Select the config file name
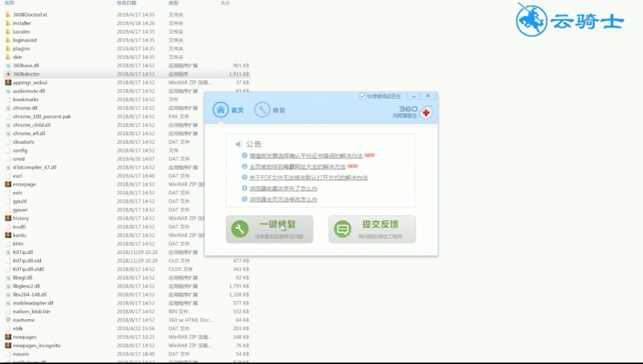Screen dimensions: 643x364 (20, 150)
